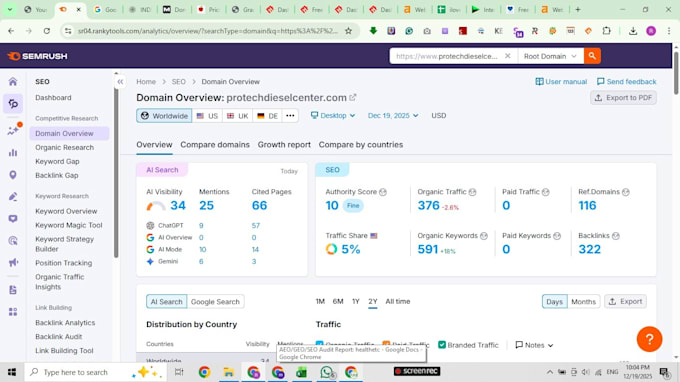Screen dimensions: 680x382
Task: Switch chart to Google Search
Action: coord(215,301)
